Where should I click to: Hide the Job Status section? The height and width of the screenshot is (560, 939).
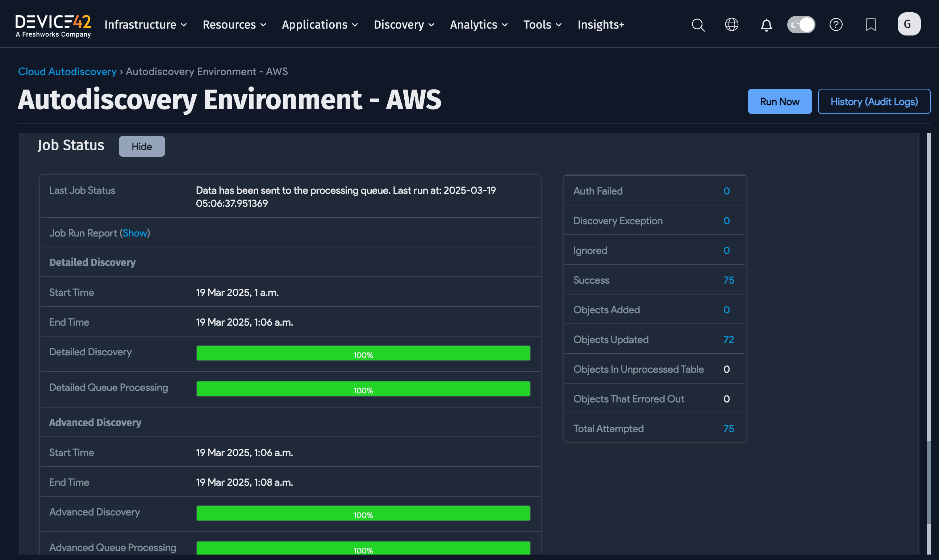(142, 146)
